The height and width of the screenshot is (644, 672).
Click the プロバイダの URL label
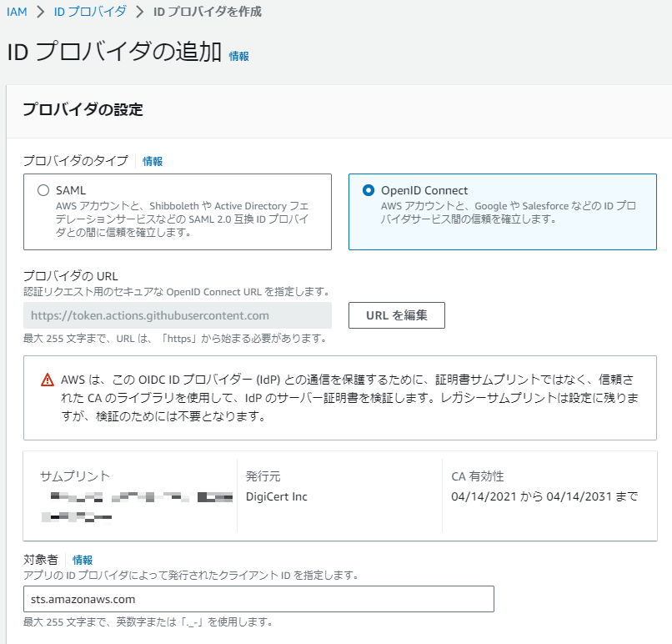pos(71,276)
